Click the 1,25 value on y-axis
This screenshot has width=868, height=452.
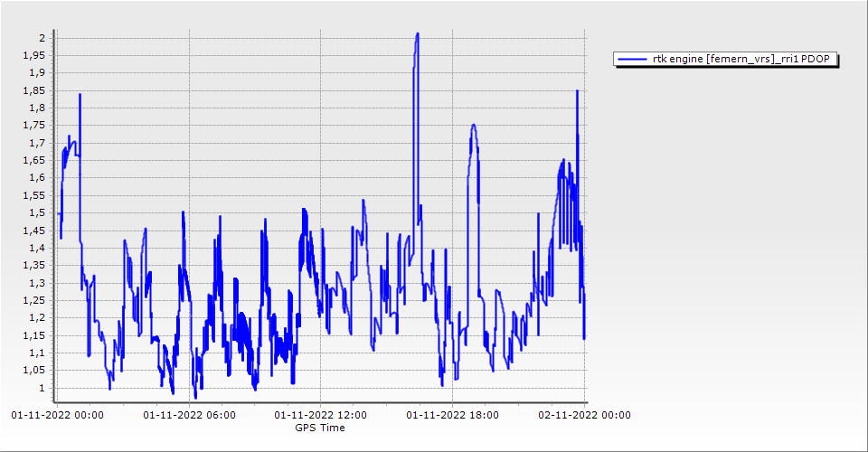click(x=33, y=300)
